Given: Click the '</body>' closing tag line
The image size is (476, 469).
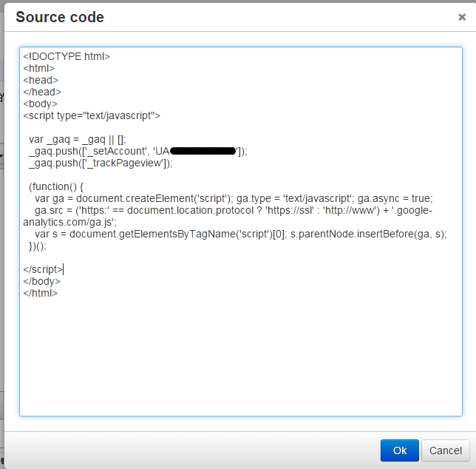Looking at the screenshot, I should coord(42,282).
